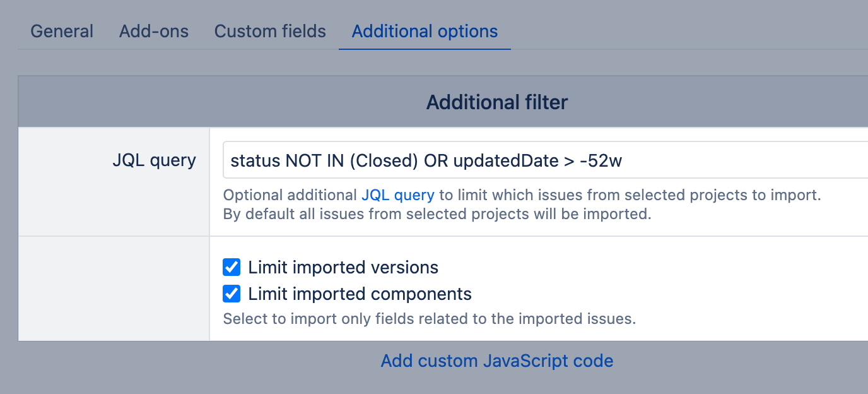Image resolution: width=868 pixels, height=394 pixels.
Task: Click the "Limit imported versions" label text
Action: click(x=343, y=267)
